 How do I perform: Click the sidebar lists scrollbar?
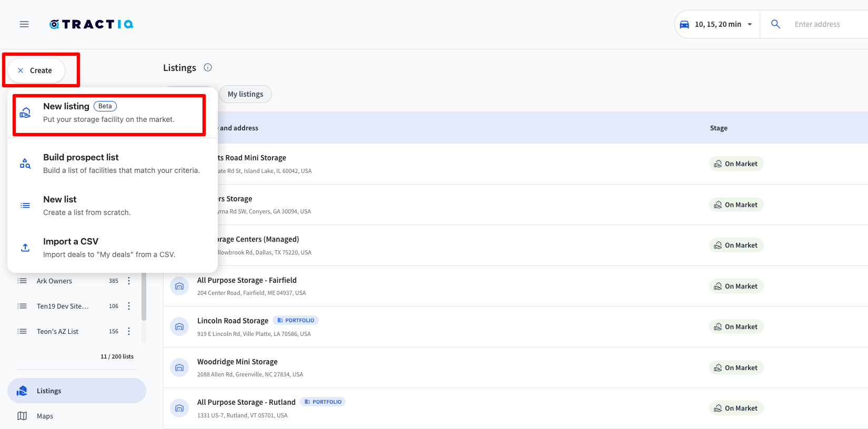(x=144, y=297)
